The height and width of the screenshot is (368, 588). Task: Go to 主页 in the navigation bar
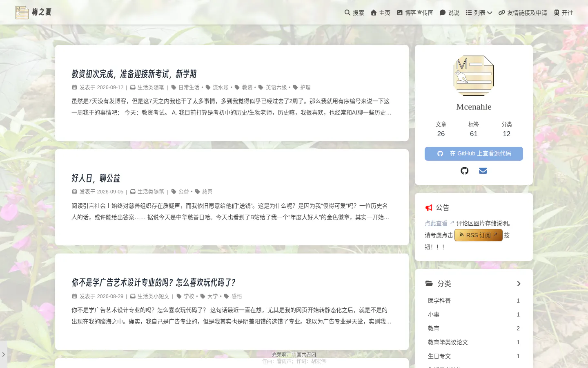pyautogui.click(x=381, y=13)
